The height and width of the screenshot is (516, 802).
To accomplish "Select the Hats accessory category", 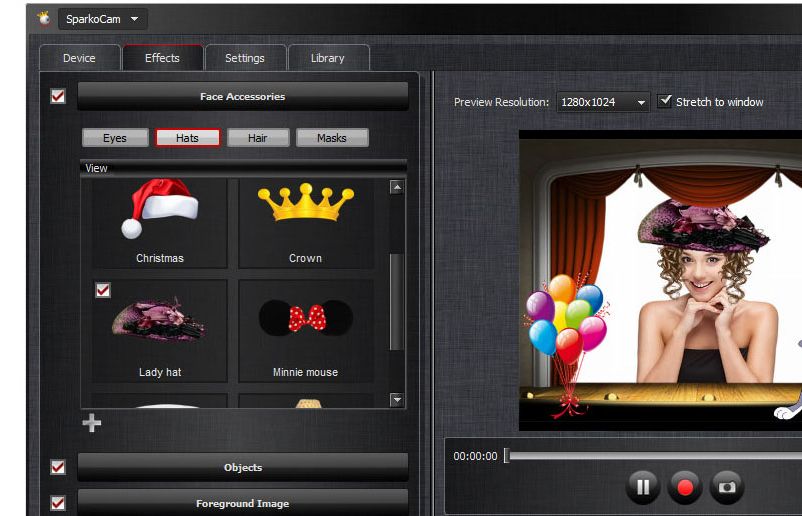I will tap(187, 138).
